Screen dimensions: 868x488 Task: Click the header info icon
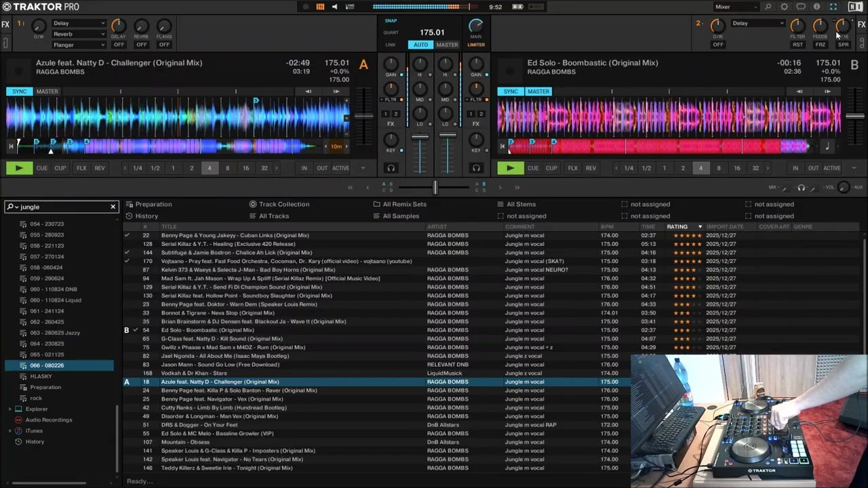[x=817, y=7]
